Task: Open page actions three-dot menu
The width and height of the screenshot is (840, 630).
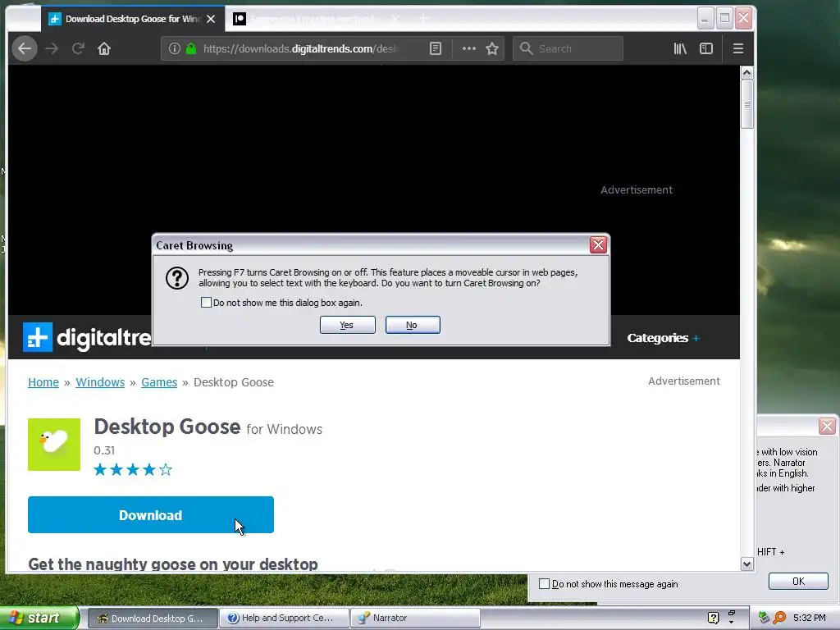Action: tap(468, 48)
